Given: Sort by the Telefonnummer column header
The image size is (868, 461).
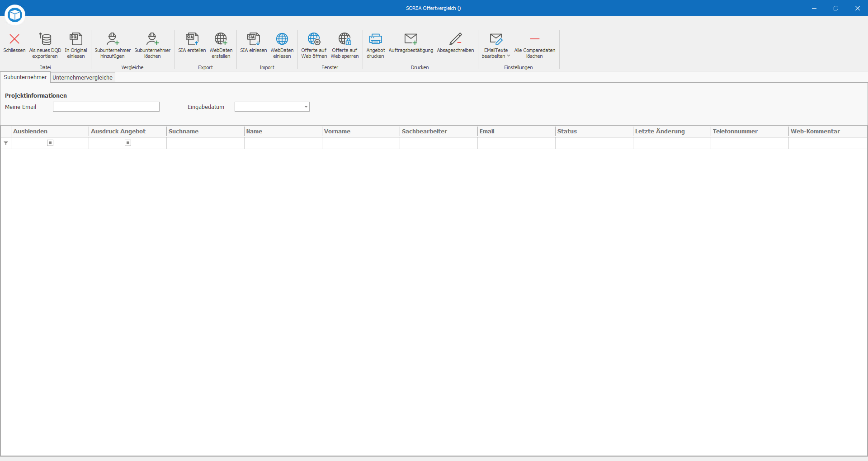Looking at the screenshot, I should pyautogui.click(x=750, y=132).
